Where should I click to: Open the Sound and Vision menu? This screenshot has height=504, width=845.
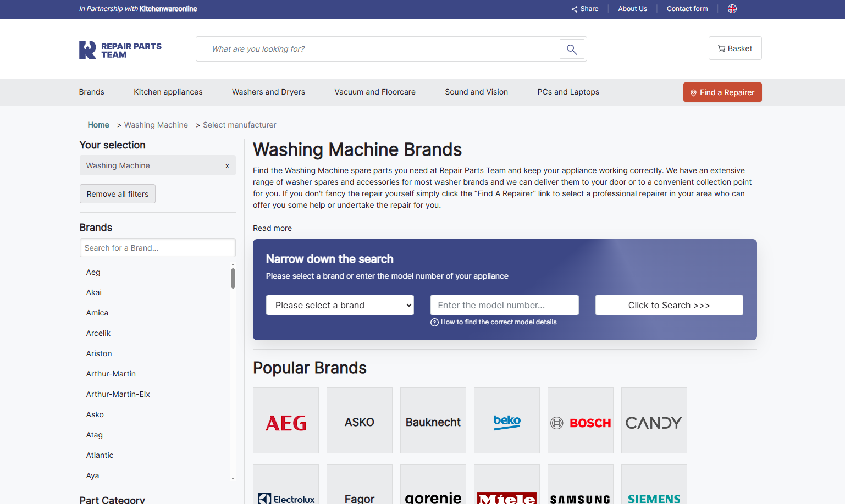pos(477,92)
